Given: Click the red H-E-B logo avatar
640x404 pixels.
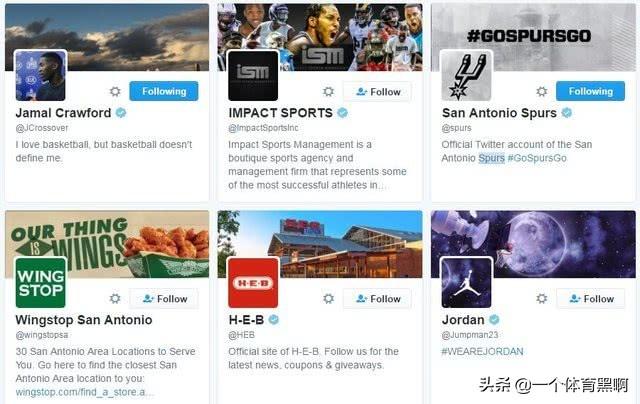Looking at the screenshot, I should point(253,282).
